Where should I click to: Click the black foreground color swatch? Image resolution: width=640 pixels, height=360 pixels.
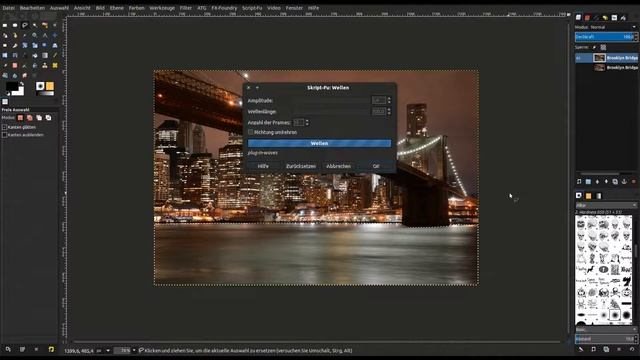[11, 87]
